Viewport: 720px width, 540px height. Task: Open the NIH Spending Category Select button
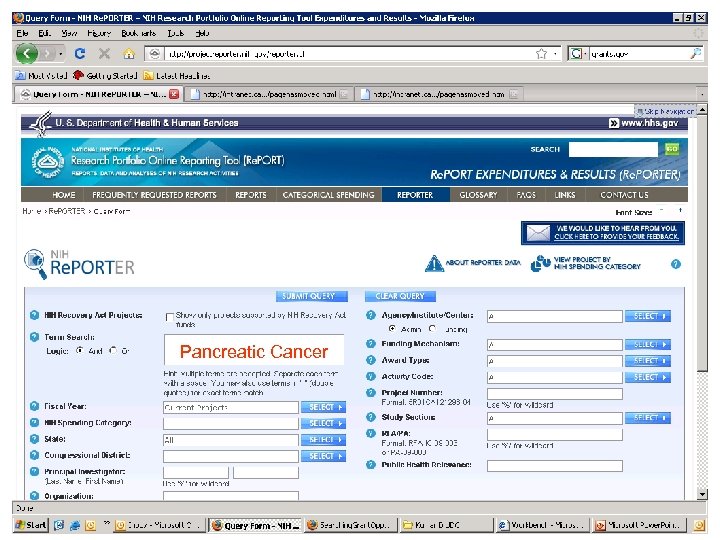[x=324, y=423]
